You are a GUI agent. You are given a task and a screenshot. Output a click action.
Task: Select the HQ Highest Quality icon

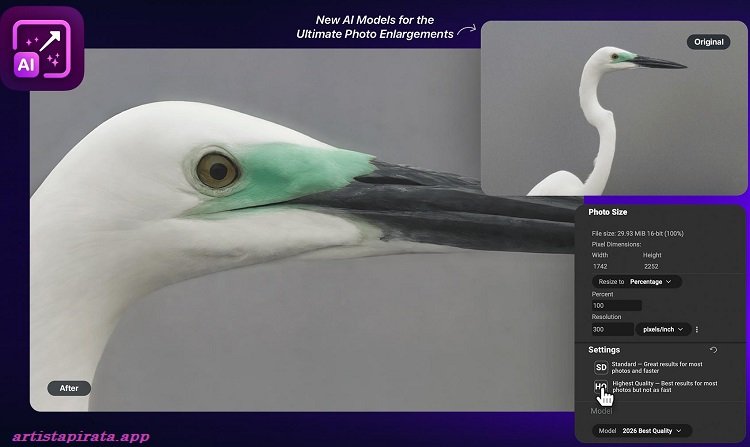(601, 388)
